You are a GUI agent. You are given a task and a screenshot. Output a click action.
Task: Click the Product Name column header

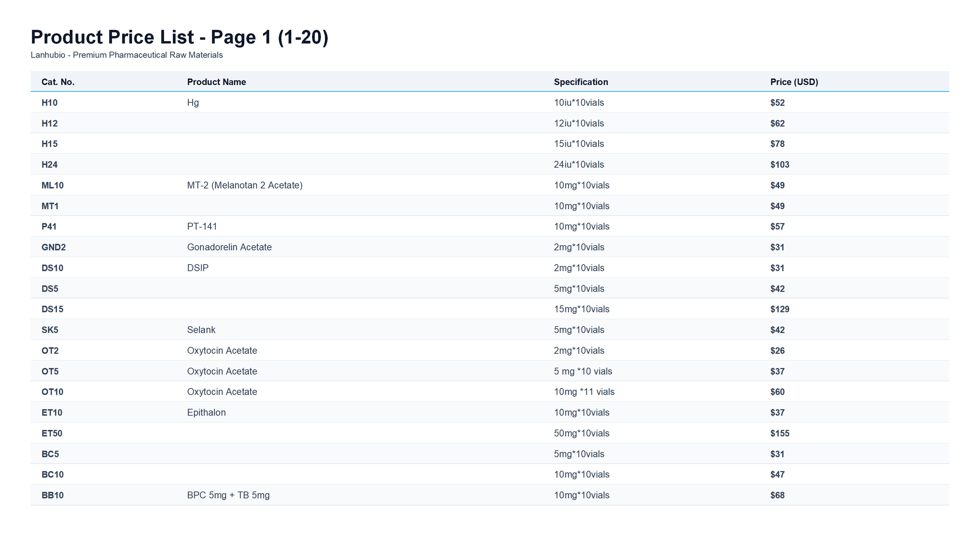point(216,82)
